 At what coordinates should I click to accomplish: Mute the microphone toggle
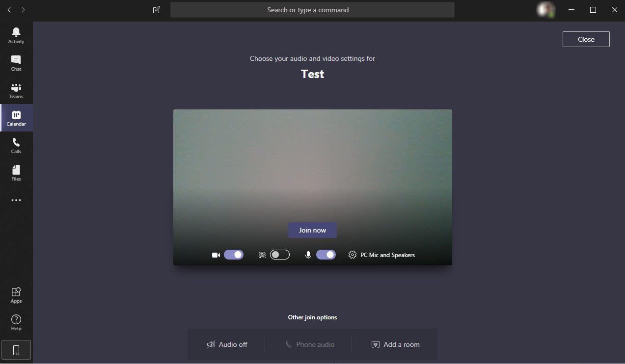tap(326, 255)
